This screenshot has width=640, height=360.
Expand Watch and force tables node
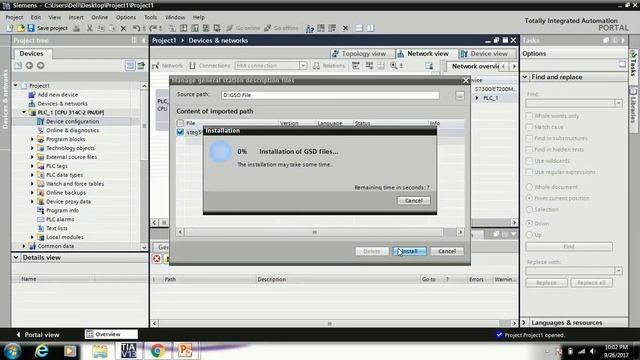pyautogui.click(x=32, y=184)
